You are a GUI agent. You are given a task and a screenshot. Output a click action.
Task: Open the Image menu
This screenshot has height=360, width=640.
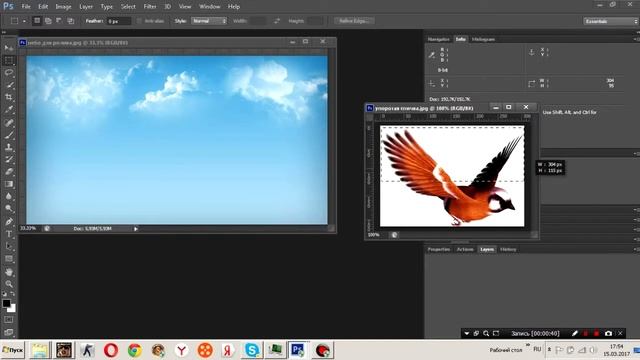(x=63, y=7)
